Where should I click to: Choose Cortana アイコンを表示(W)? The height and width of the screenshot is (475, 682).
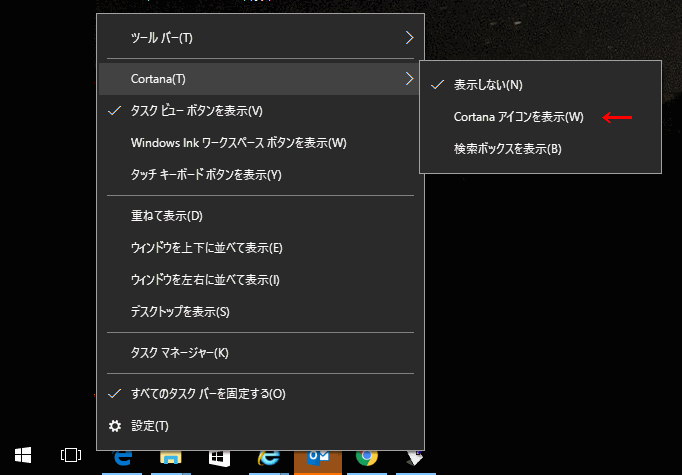coord(540,117)
